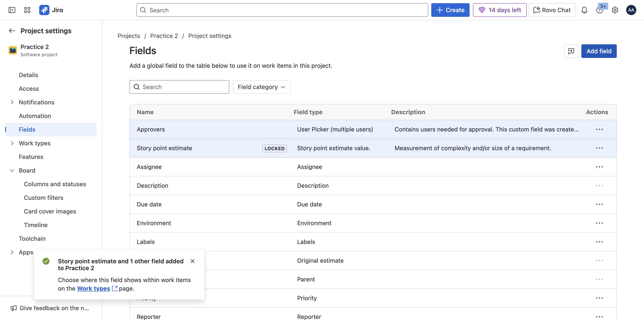Screen dimensions: 644x320
Task: Click the Create button
Action: point(450,10)
